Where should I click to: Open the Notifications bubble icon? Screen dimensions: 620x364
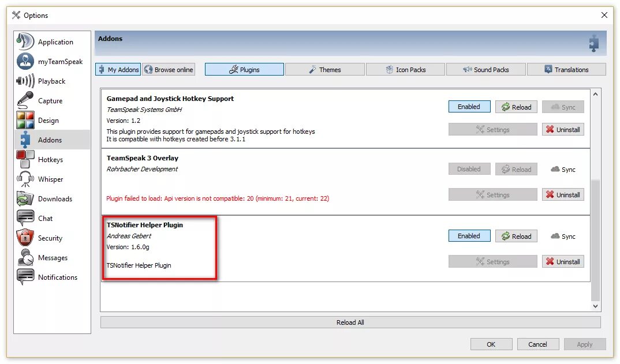[x=25, y=277]
